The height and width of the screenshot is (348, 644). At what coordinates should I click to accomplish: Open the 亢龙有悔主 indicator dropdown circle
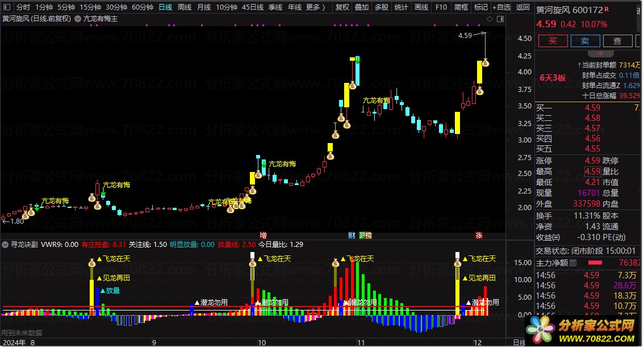pos(78,19)
